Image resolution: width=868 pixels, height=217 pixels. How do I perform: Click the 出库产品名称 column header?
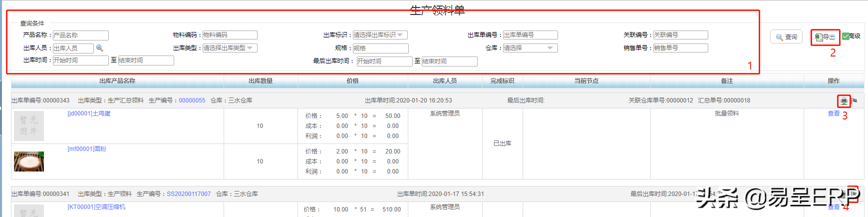(117, 81)
